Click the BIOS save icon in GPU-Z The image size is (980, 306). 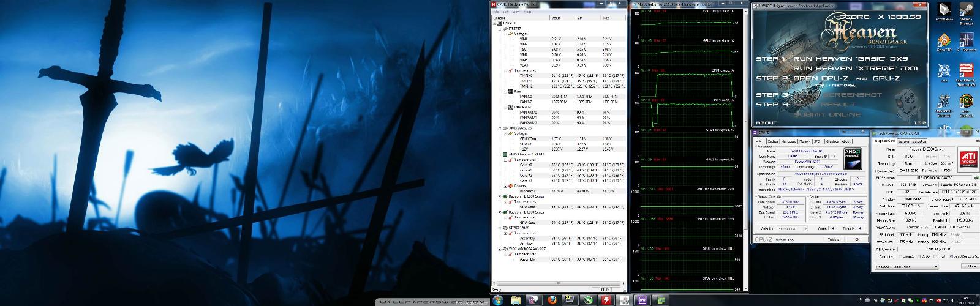(x=976, y=177)
